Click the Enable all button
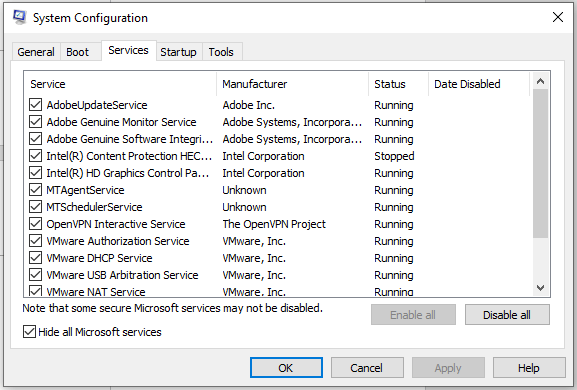The height and width of the screenshot is (390, 577). pyautogui.click(x=413, y=315)
